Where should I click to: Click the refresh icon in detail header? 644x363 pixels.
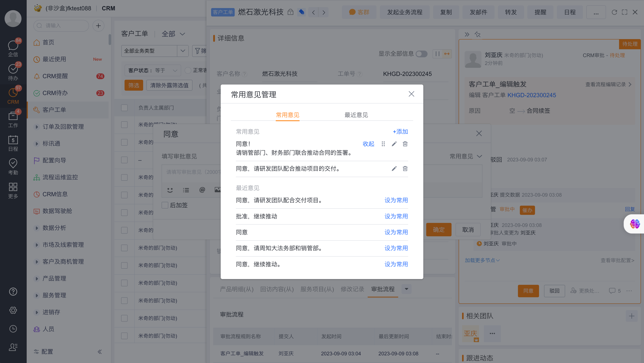[x=614, y=12]
